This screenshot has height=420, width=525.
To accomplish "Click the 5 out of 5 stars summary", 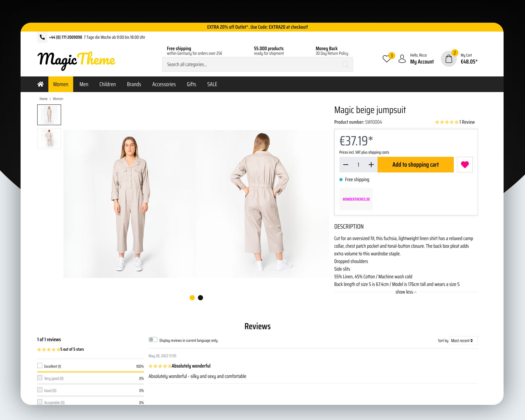I will (72, 349).
